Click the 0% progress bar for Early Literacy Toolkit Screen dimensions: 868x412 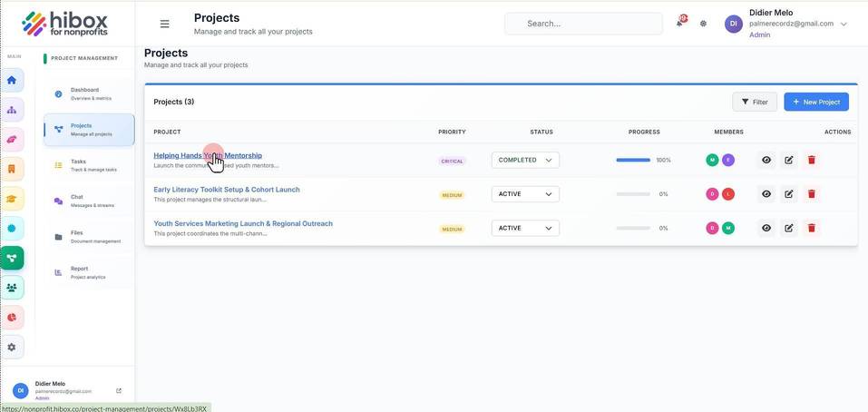(x=633, y=194)
